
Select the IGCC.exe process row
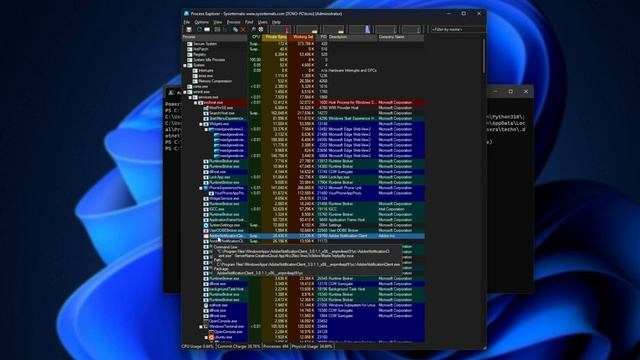(303, 209)
